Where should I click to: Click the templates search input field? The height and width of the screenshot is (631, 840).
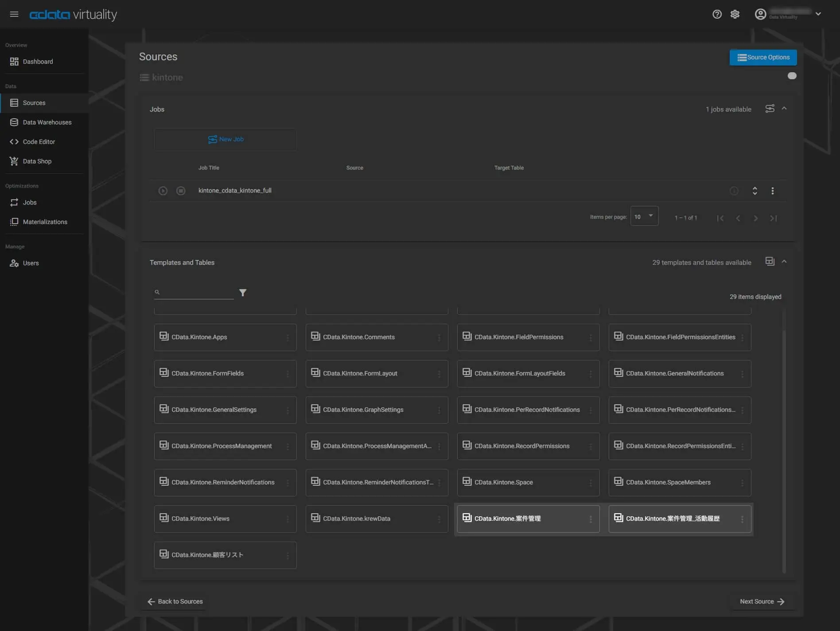197,292
